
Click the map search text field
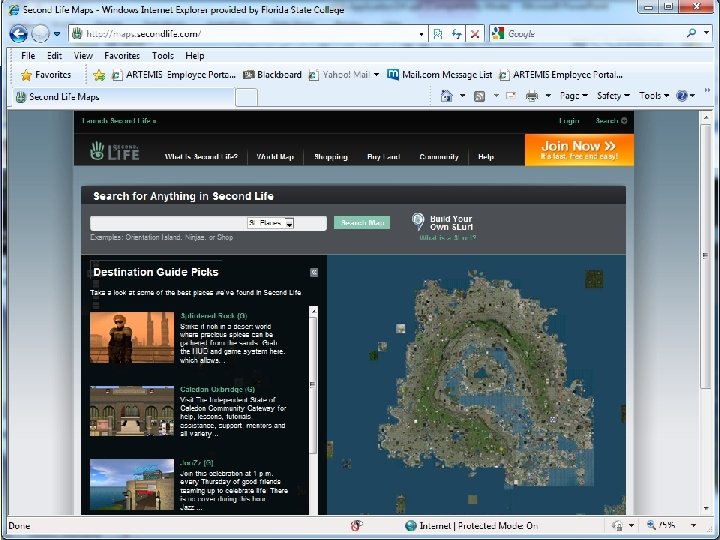[x=168, y=223]
